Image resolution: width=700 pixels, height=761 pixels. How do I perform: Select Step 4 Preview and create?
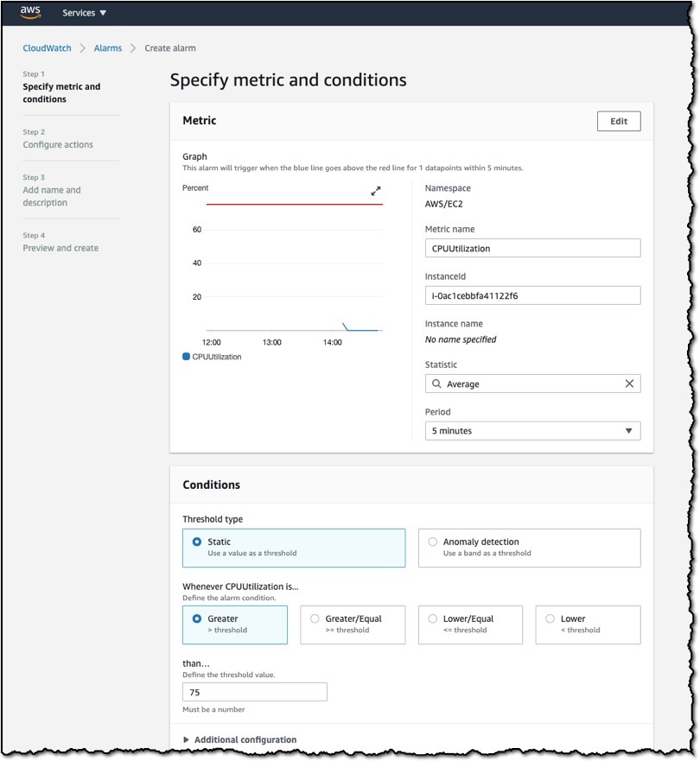pos(60,248)
